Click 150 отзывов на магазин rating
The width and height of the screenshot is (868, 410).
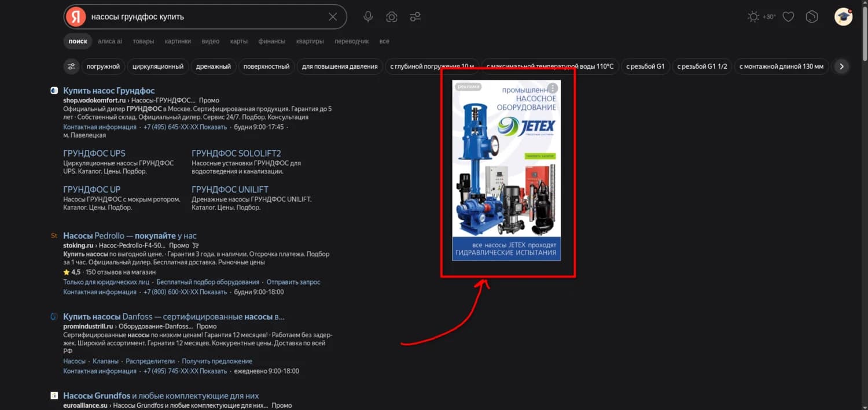click(121, 272)
